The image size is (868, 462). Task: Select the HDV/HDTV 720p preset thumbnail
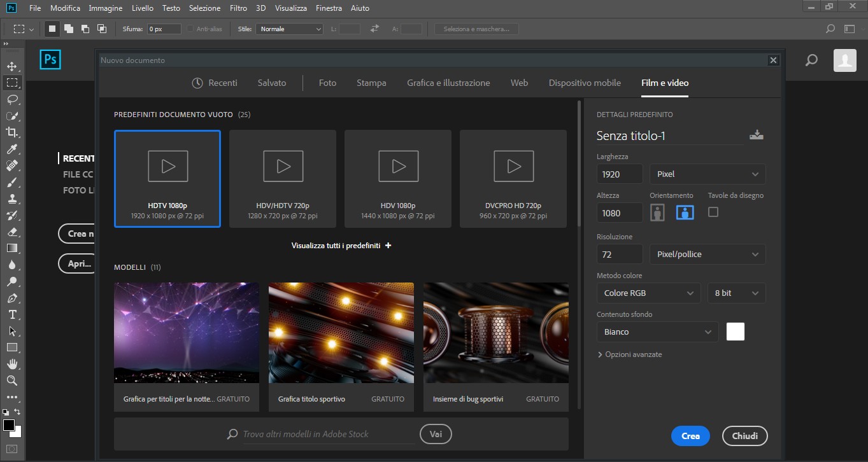point(282,178)
